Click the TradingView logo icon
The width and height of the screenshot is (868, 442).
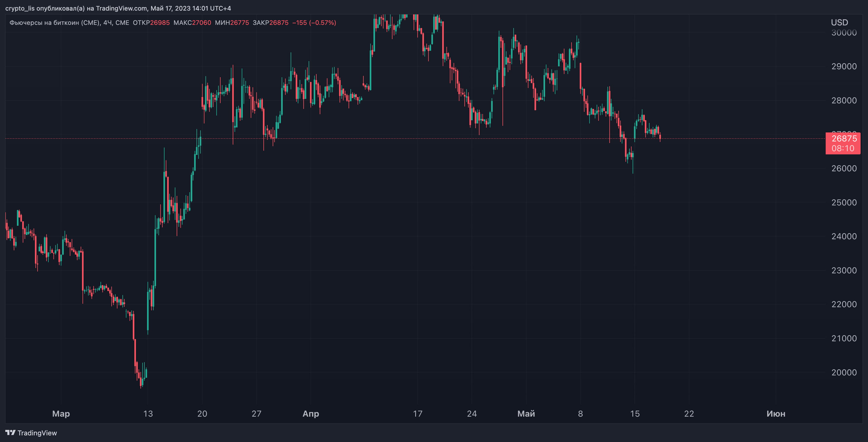tap(10, 432)
